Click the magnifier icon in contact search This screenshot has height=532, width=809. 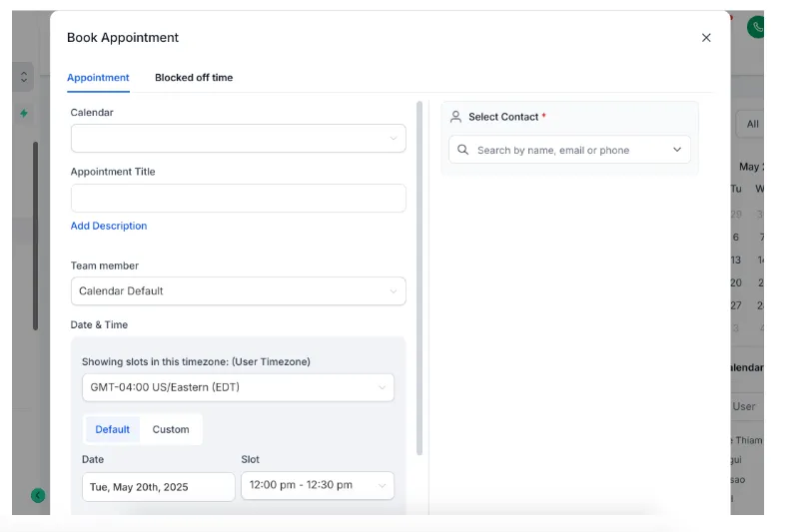coord(462,150)
